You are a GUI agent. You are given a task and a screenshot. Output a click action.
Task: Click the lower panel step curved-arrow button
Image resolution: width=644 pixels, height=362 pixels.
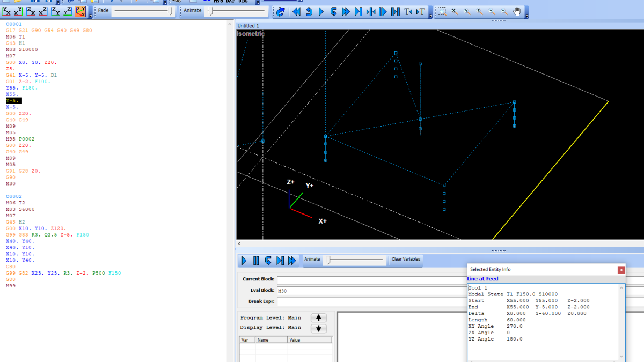[x=268, y=261]
